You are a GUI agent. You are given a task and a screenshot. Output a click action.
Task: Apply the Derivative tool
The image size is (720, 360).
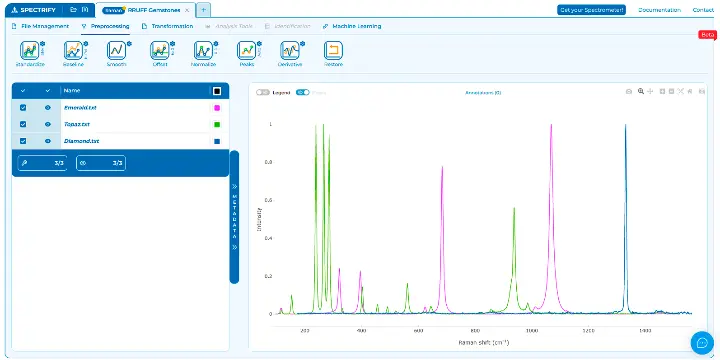click(290, 51)
